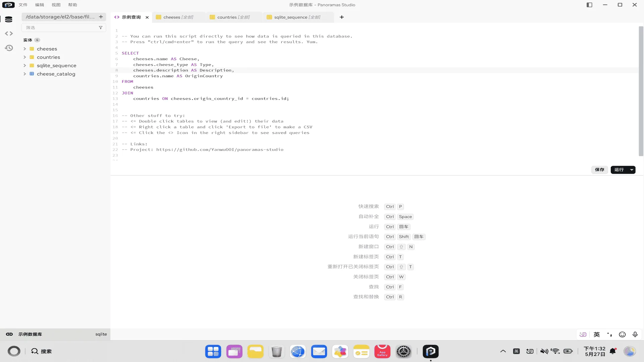Open the web browser dock icon

[298, 351]
